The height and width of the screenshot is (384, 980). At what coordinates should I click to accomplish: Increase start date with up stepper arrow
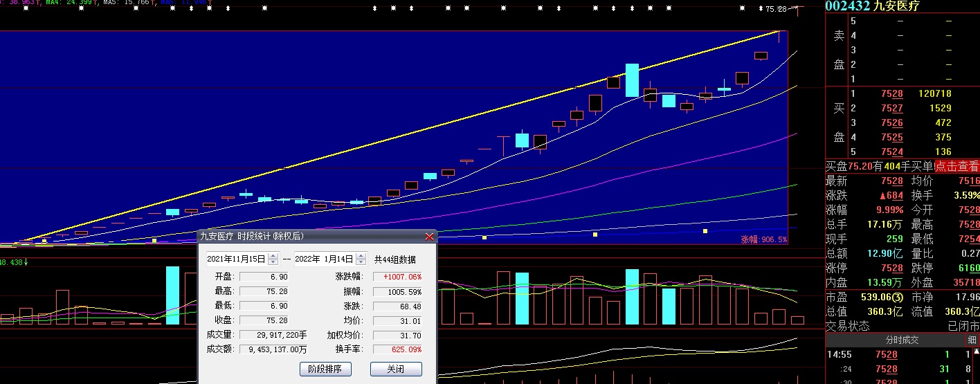pos(273,256)
